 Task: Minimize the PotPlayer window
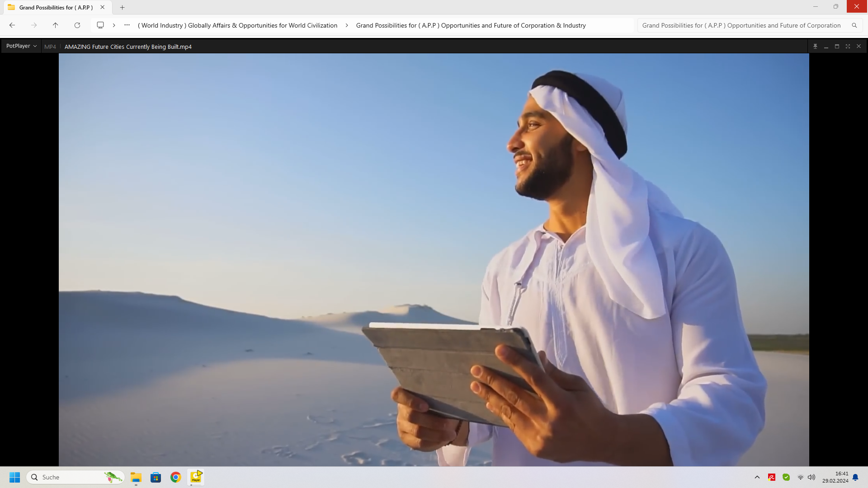[826, 47]
